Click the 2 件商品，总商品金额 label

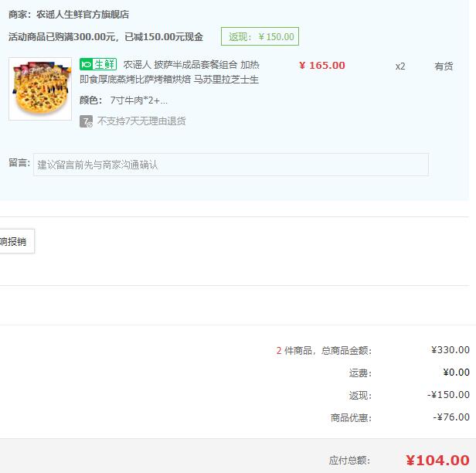(324, 350)
